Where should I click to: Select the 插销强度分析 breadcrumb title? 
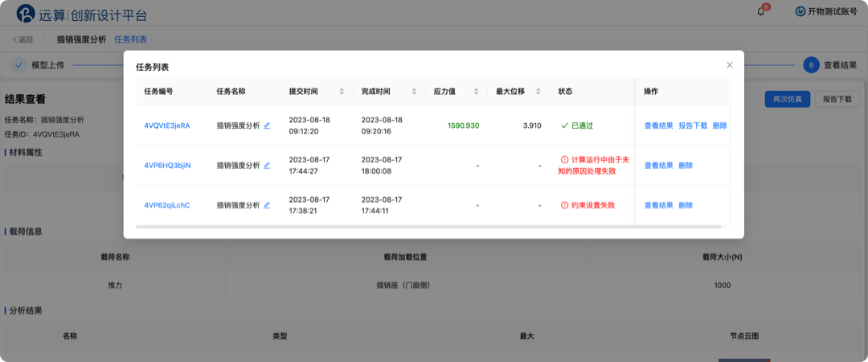pos(81,39)
